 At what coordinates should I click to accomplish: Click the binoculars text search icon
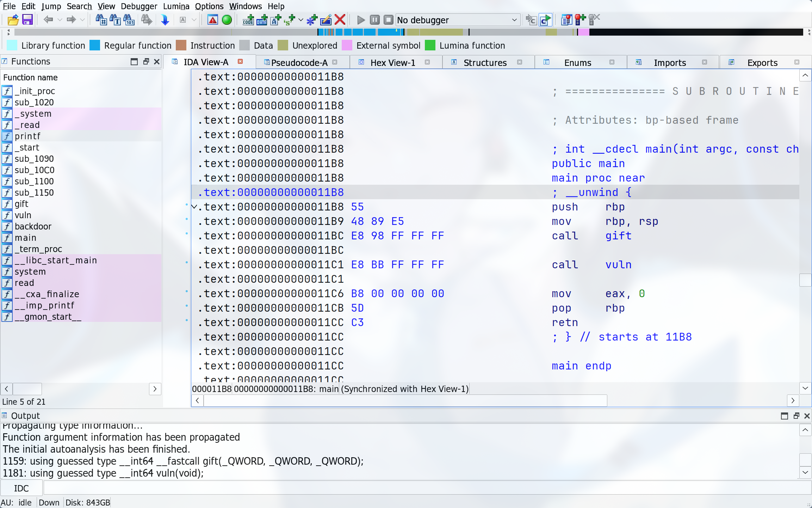(x=115, y=20)
